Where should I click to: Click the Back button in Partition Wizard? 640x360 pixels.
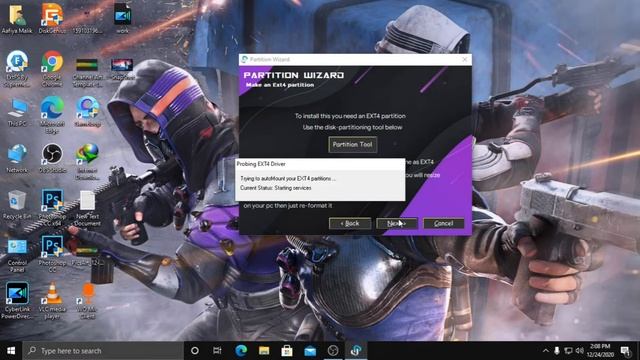(350, 223)
